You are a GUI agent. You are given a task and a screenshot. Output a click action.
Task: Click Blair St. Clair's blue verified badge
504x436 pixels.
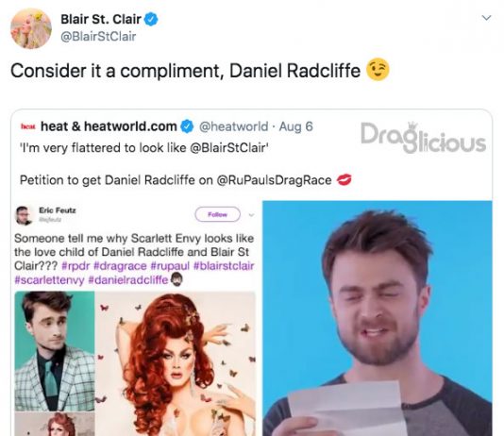[150, 19]
